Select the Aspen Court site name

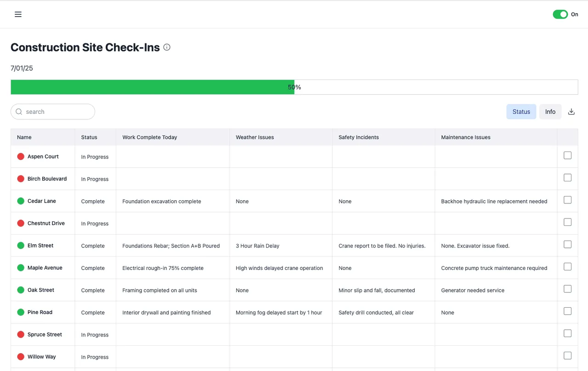coord(43,157)
